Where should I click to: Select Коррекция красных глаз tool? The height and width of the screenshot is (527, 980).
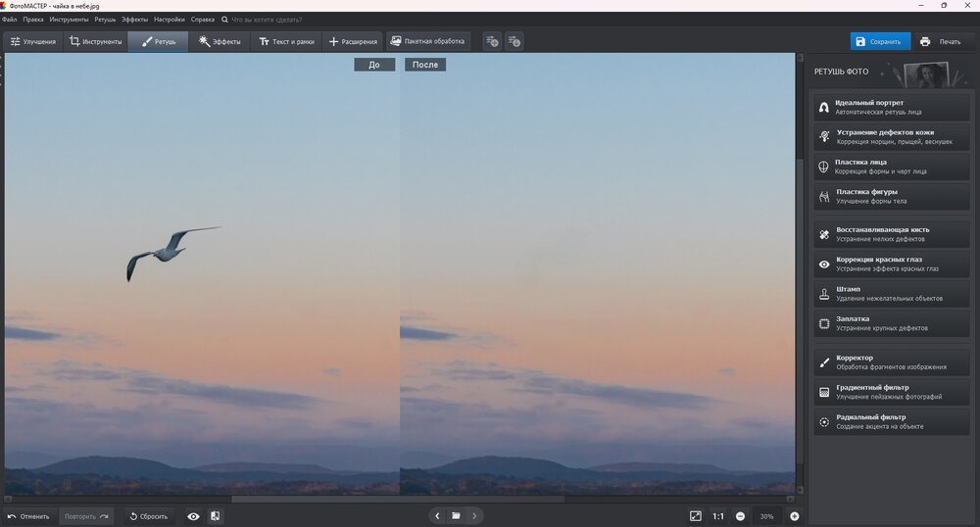click(891, 264)
